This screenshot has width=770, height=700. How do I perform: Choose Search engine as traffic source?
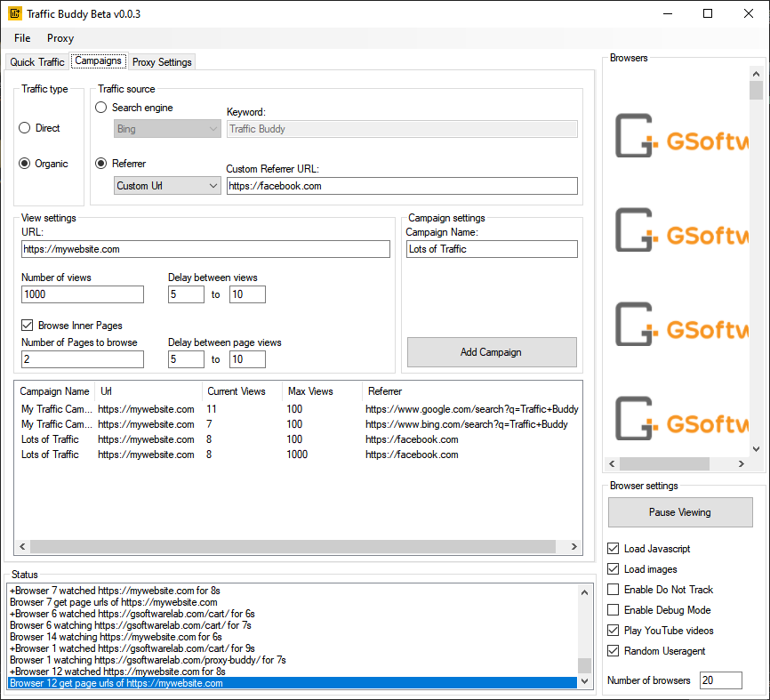101,108
